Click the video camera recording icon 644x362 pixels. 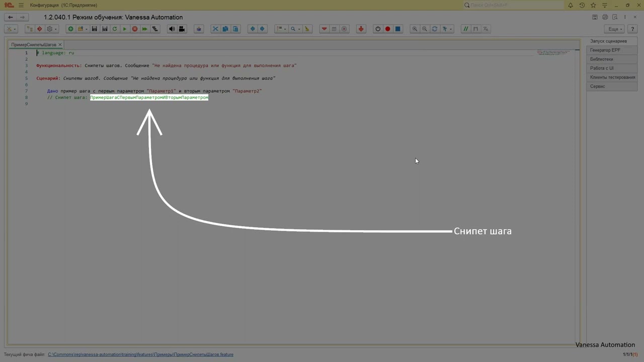(182, 29)
